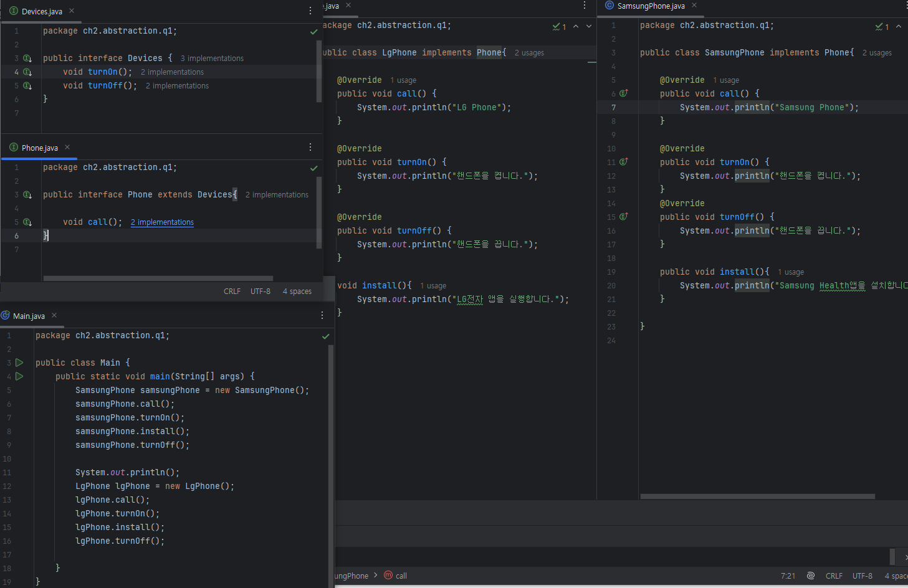This screenshot has width=908, height=588.
Task: Close the SamsungPhone.java tab
Action: [x=694, y=5]
